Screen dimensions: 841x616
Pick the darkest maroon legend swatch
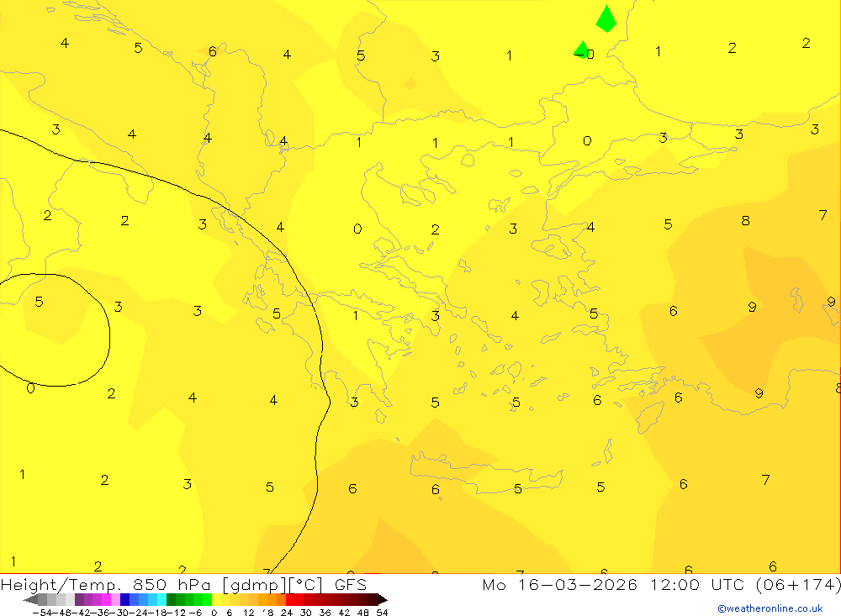pyautogui.click(x=373, y=599)
